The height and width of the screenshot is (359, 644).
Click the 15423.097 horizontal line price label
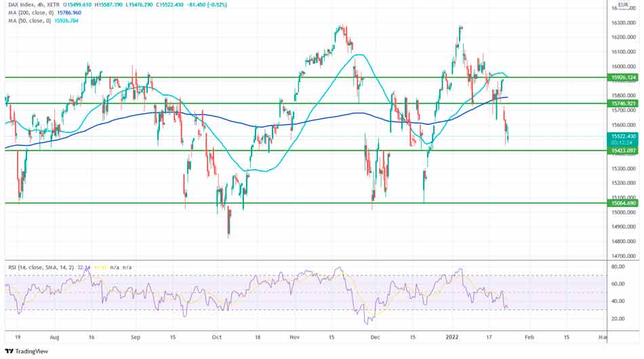pyautogui.click(x=624, y=151)
